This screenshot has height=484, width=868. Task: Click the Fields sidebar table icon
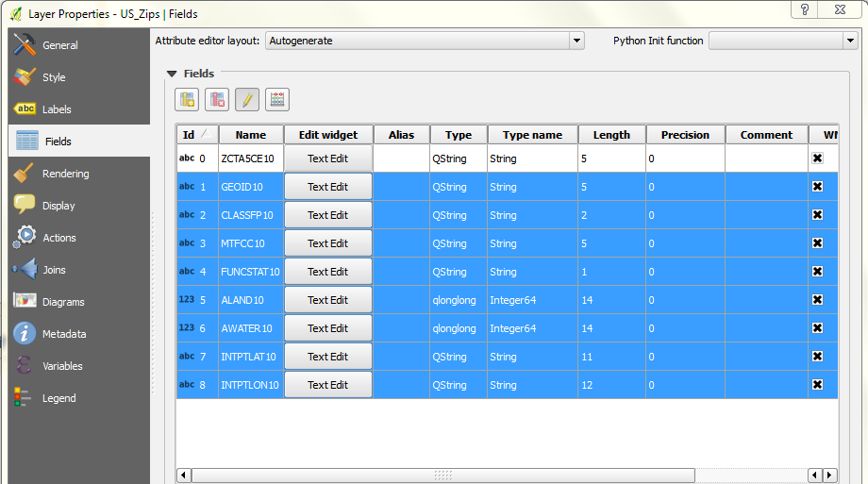pyautogui.click(x=27, y=142)
